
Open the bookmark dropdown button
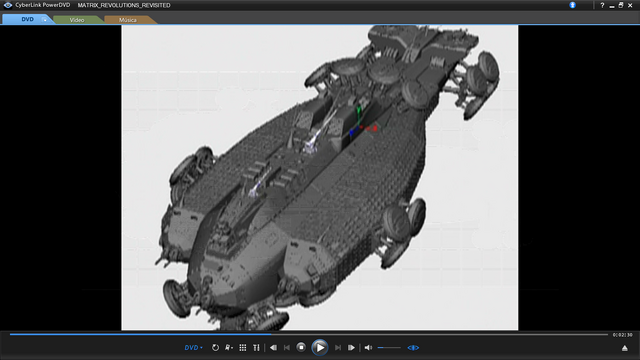[x=229, y=348]
